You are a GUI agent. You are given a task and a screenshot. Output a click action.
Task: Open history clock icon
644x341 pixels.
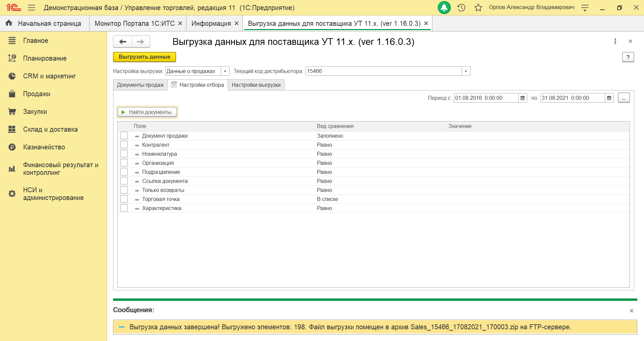462,7
